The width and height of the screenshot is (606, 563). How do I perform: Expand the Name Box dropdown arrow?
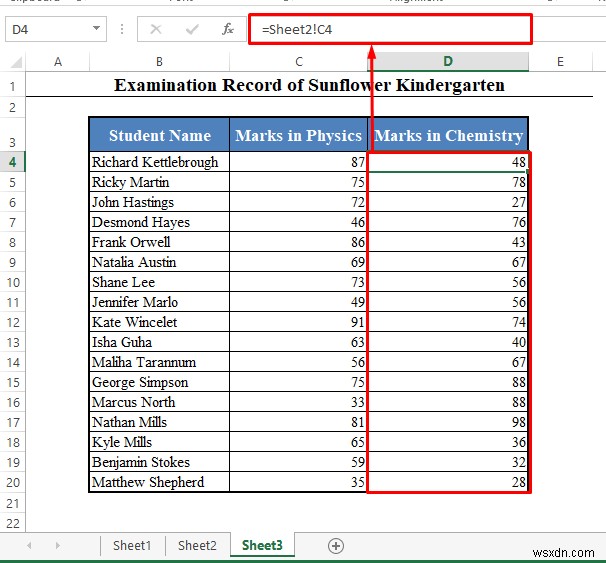point(96,29)
